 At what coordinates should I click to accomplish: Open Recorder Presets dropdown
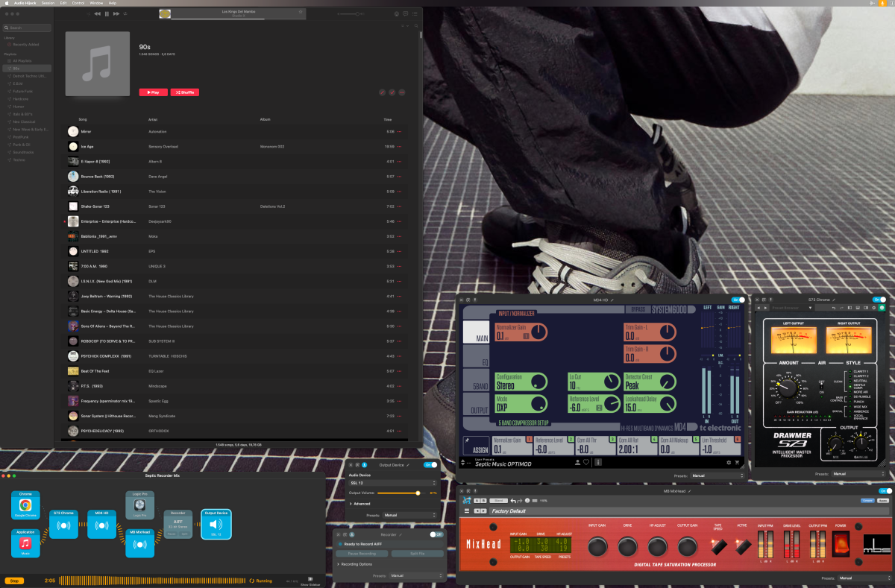(x=415, y=575)
